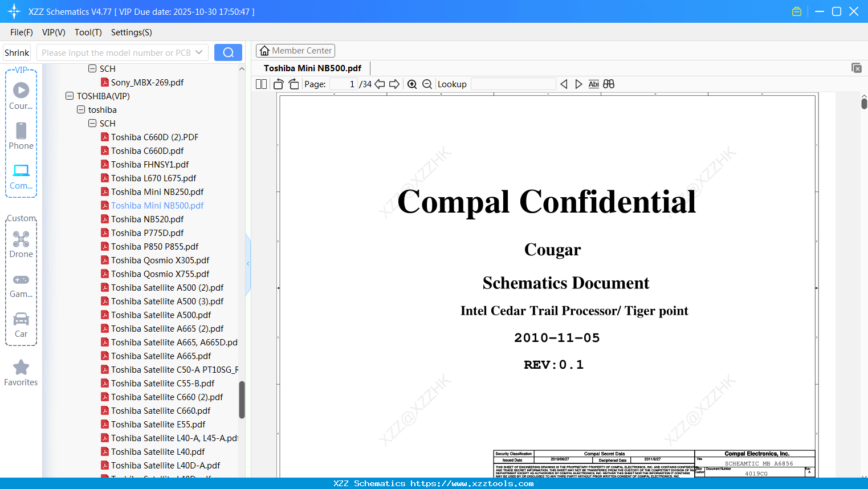
Task: Open Toshiba NB520.pdf from the tree
Action: 147,219
